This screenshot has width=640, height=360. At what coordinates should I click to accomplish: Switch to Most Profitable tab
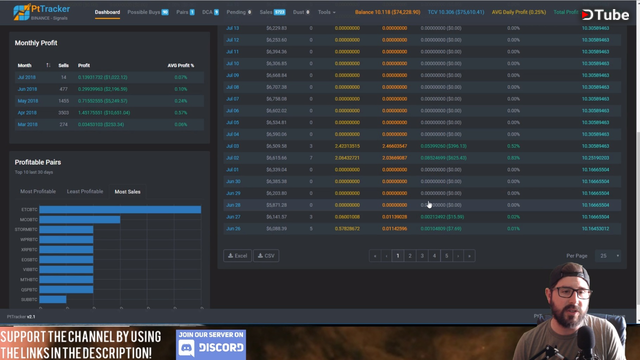point(38,191)
